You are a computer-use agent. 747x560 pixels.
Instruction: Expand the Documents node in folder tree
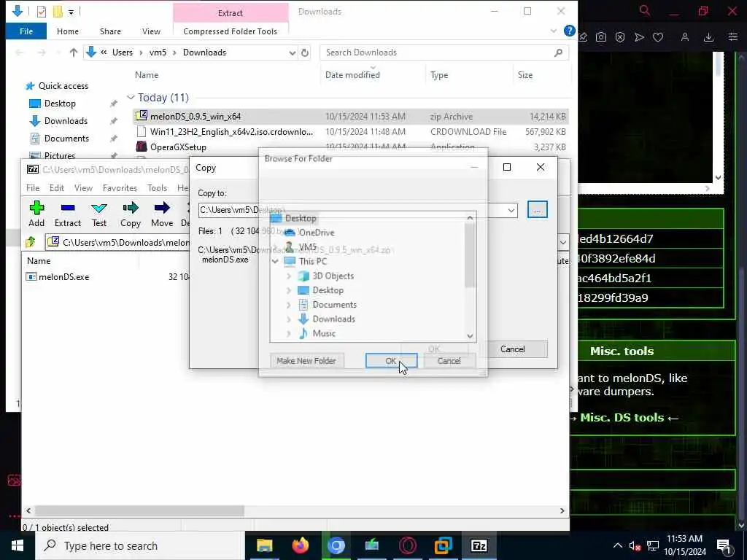click(x=289, y=305)
